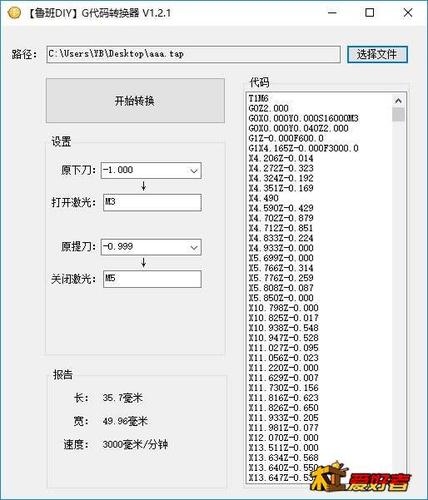Image resolution: width=428 pixels, height=500 pixels.
Task: Click the 3000毫米/分钟 speed value
Action: click(135, 445)
